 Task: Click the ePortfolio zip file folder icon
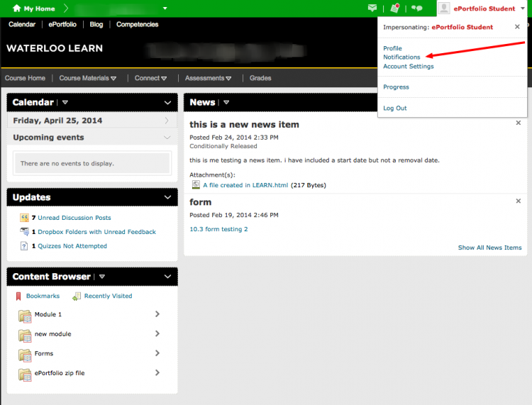(x=25, y=375)
